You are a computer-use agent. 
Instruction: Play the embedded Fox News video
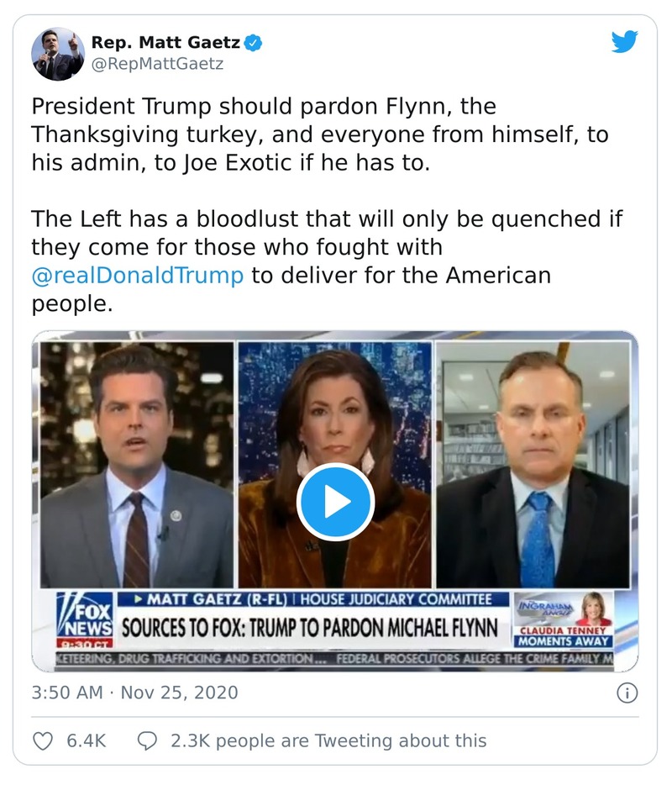tap(335, 502)
